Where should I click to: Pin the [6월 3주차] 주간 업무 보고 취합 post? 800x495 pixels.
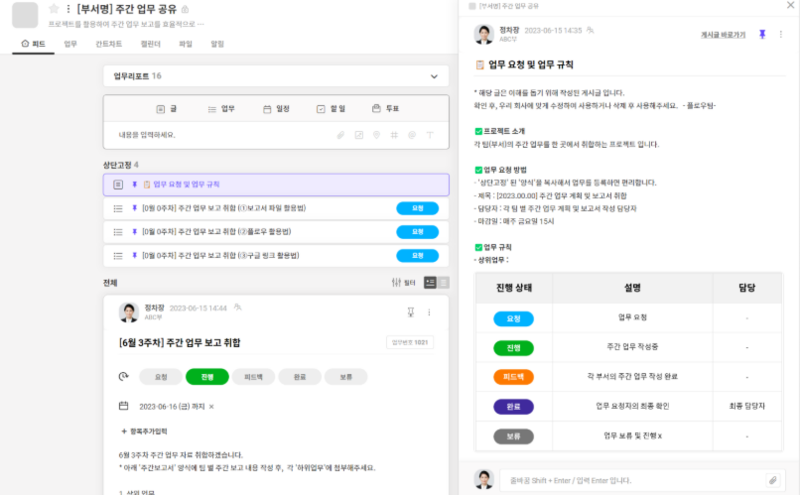point(411,312)
